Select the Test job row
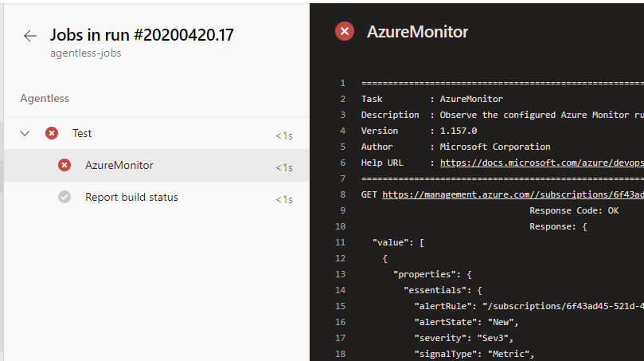The width and height of the screenshot is (644, 361). [x=157, y=133]
